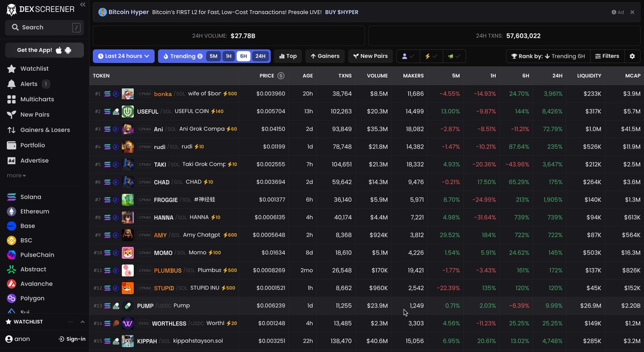Image resolution: width=644 pixels, height=352 pixels.
Task: Select the Ethereum chain icon
Action: 11,211
